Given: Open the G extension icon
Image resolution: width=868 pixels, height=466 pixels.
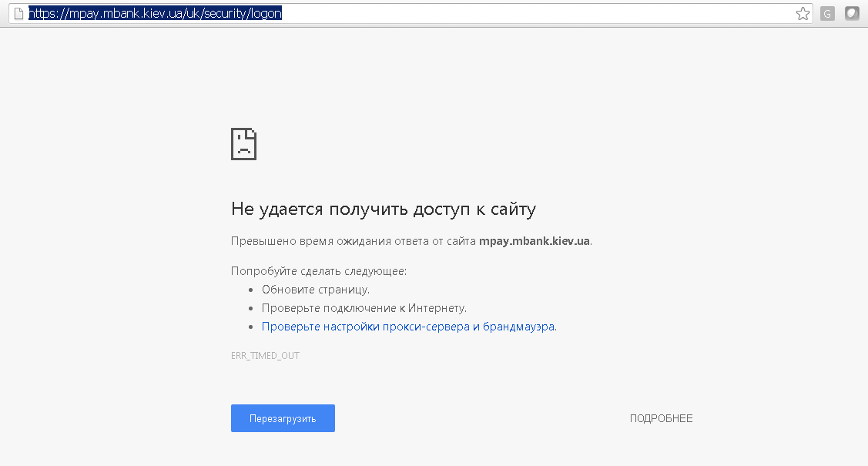Looking at the screenshot, I should click(827, 14).
